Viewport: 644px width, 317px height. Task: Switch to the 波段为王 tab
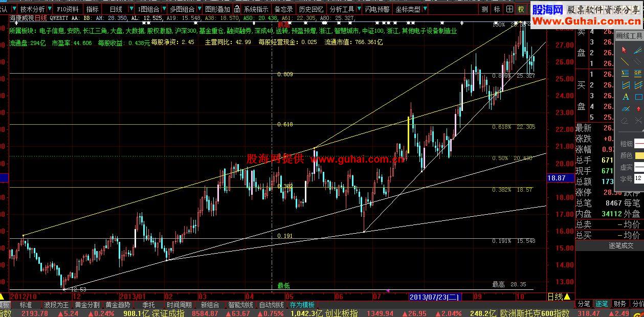(56, 305)
